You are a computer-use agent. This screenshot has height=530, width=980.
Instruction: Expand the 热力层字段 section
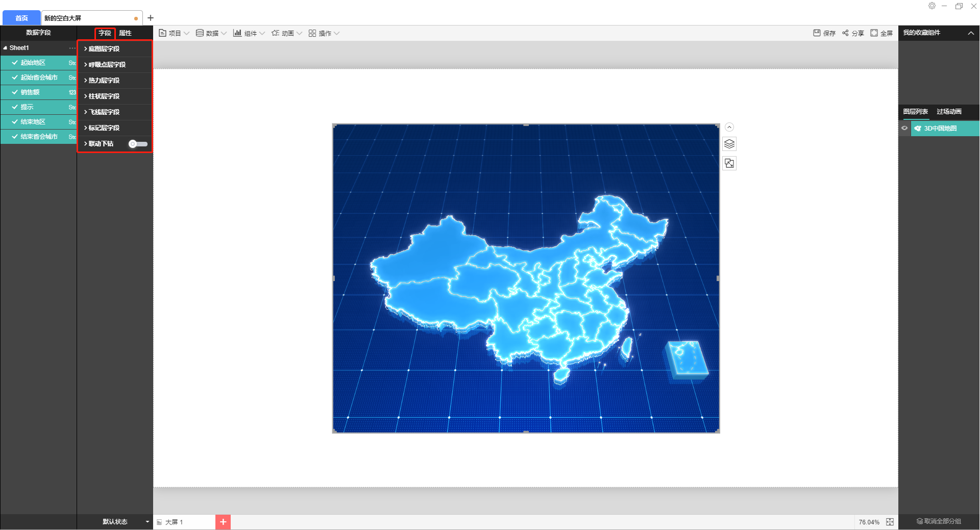click(104, 81)
